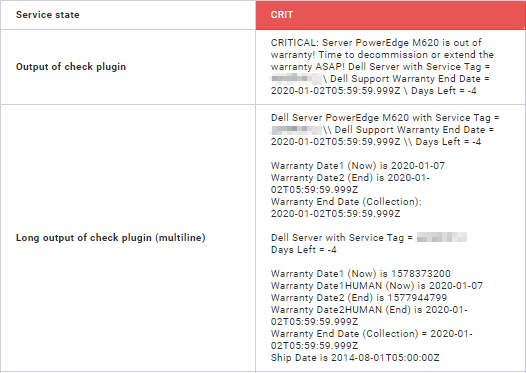Click the 'Warranty Date1 (Now) is 2020-01-07' line
The height and width of the screenshot is (373, 526).
click(x=358, y=166)
